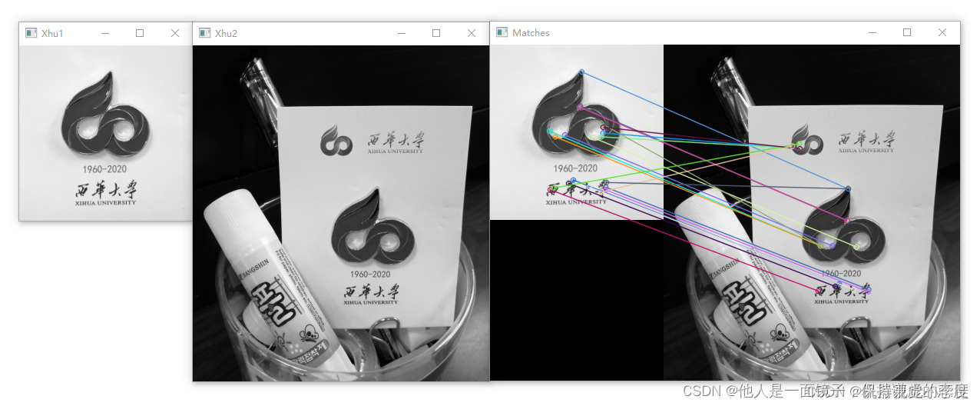The height and width of the screenshot is (406, 980).
Task: Maximize the Xhu2 window
Action: pyautogui.click(x=436, y=33)
